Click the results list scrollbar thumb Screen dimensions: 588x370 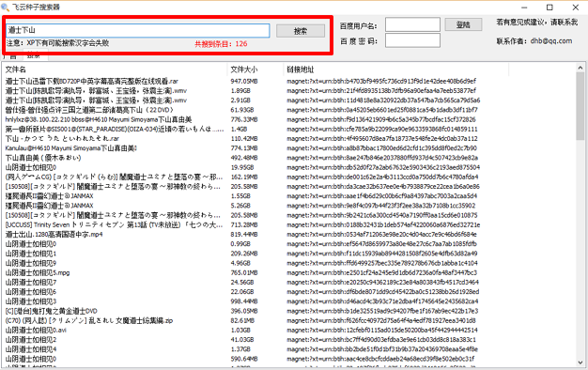click(x=580, y=106)
